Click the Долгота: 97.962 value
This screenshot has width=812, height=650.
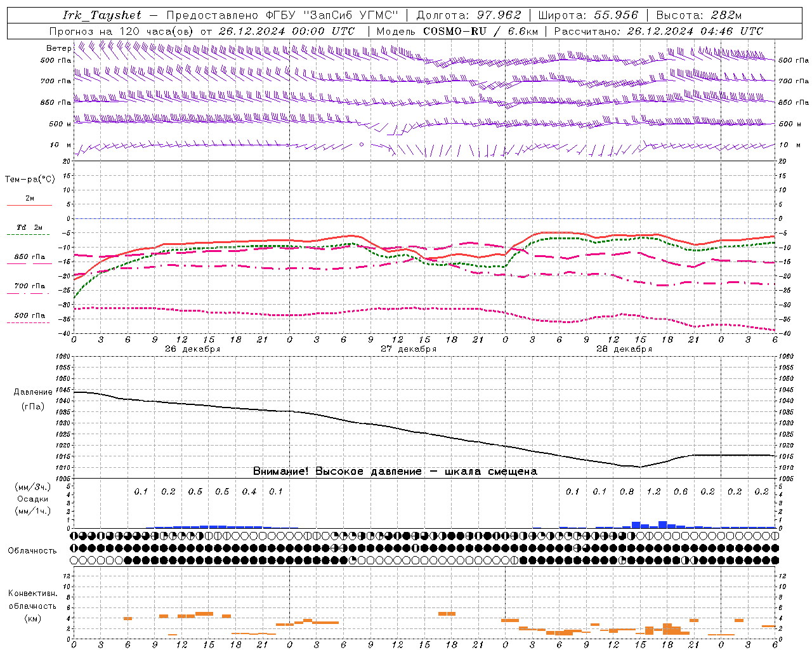pyautogui.click(x=469, y=15)
